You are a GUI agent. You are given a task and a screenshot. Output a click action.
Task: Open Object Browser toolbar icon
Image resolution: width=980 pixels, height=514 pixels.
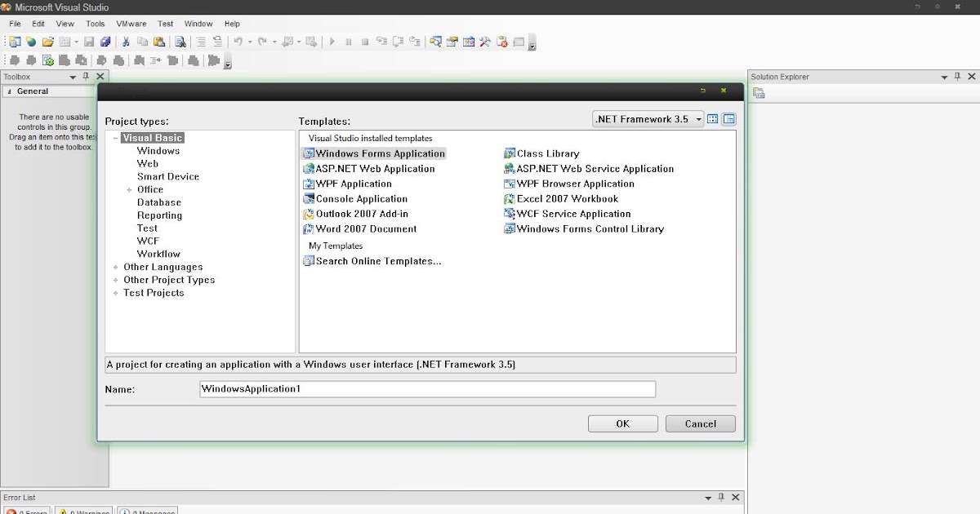pyautogui.click(x=468, y=42)
